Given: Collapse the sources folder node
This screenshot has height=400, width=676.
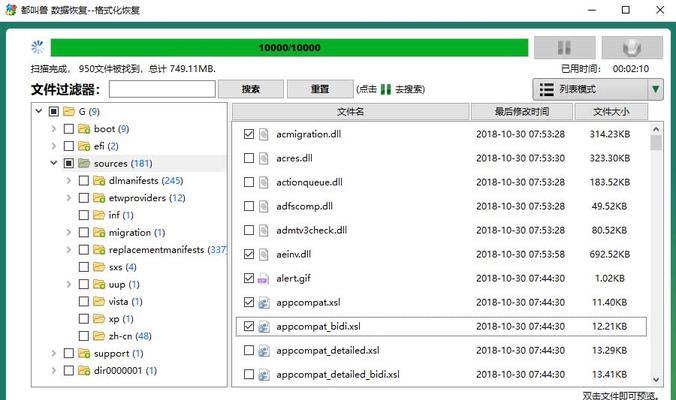Looking at the screenshot, I should (53, 163).
